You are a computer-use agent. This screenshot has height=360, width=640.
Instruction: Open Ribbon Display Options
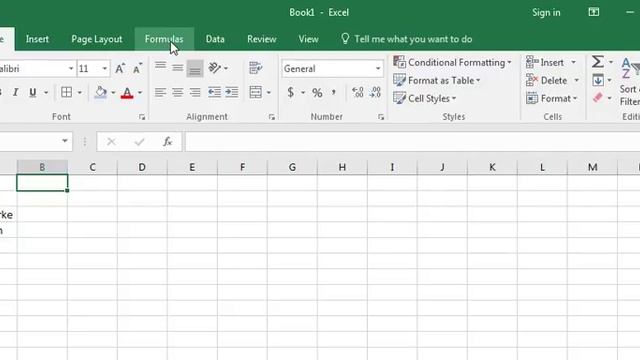tap(594, 12)
